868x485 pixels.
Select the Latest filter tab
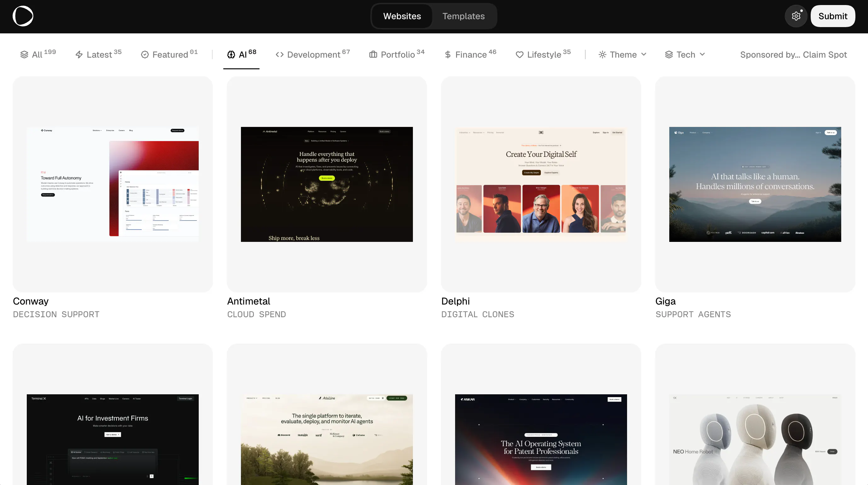click(98, 54)
